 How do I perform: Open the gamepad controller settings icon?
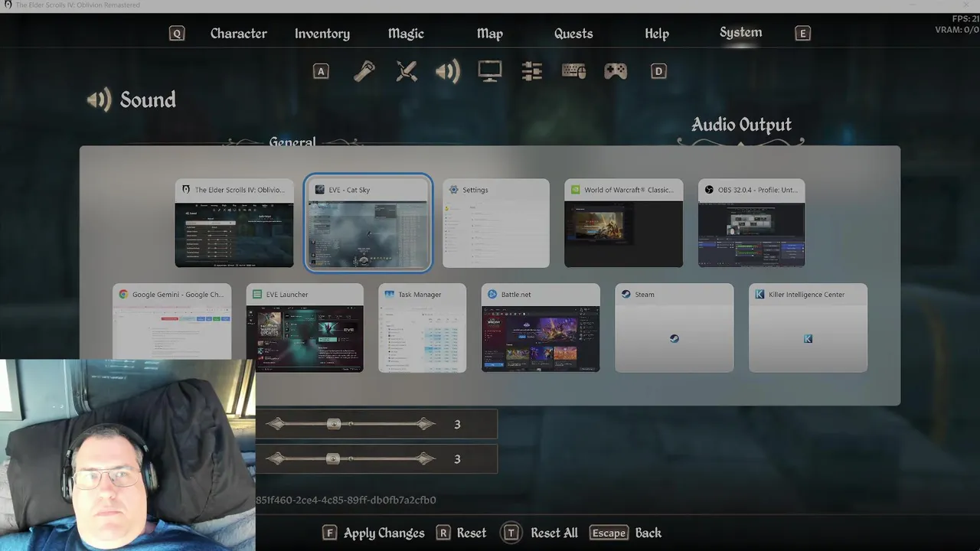tap(616, 71)
